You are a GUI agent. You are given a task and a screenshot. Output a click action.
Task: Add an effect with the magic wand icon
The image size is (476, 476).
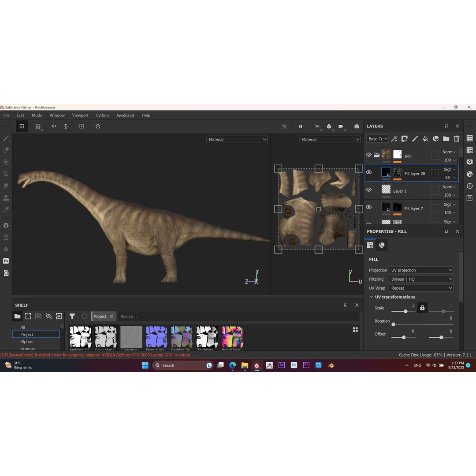[394, 139]
